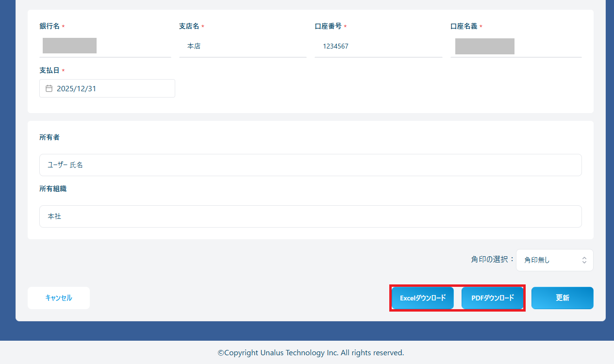Click the 所有組織 field showing 本社
Viewport: 614px width, 364px height.
(x=311, y=216)
